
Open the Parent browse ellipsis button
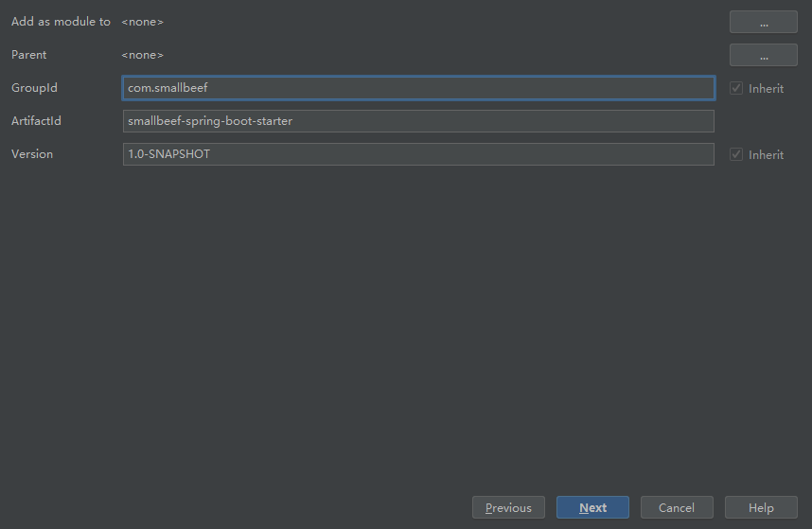pos(763,55)
